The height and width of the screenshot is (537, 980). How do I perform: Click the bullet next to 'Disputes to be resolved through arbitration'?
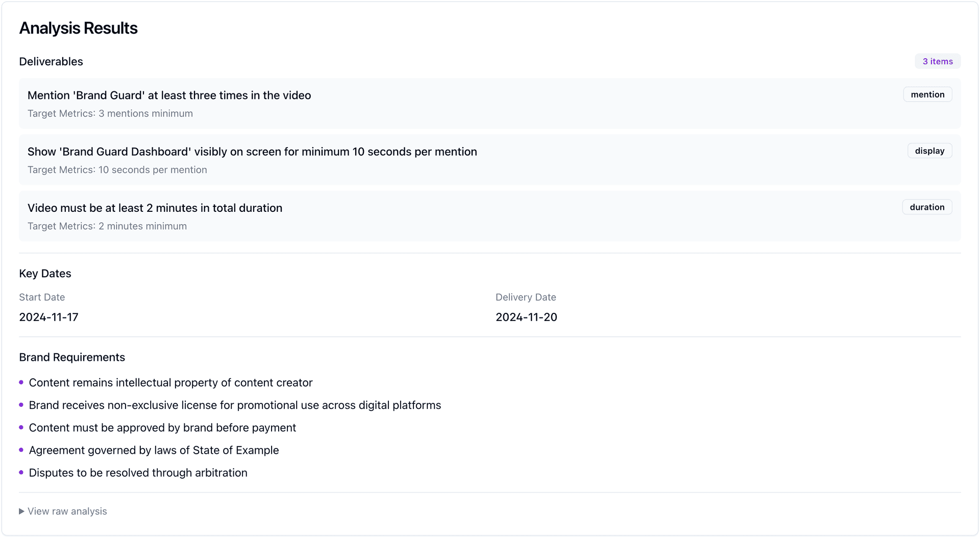click(x=21, y=472)
